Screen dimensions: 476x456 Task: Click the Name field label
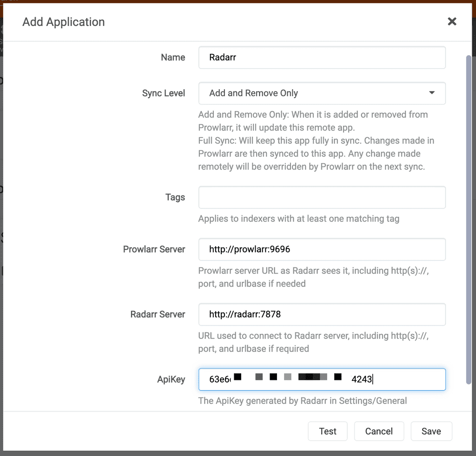point(173,58)
